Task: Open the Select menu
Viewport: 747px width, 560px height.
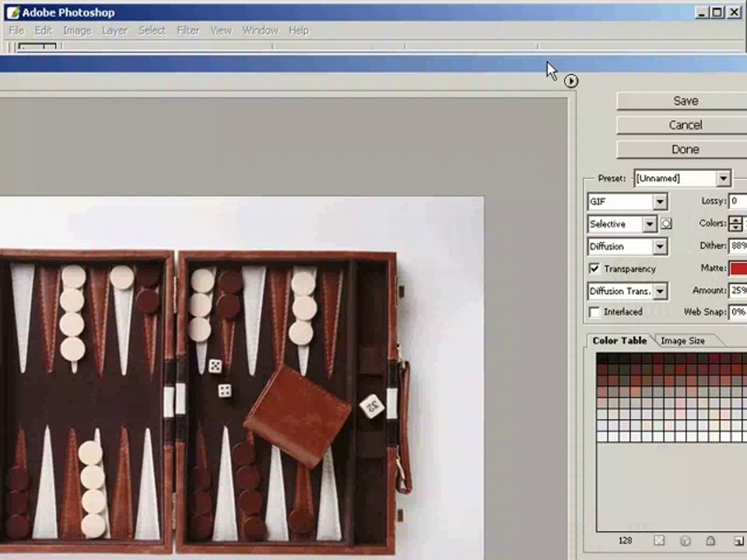Action: coord(152,30)
